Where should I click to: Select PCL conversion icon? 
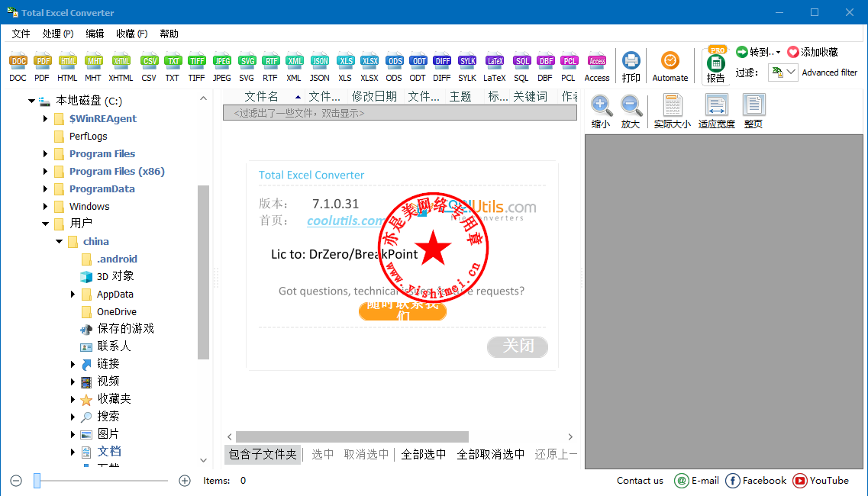[569, 66]
